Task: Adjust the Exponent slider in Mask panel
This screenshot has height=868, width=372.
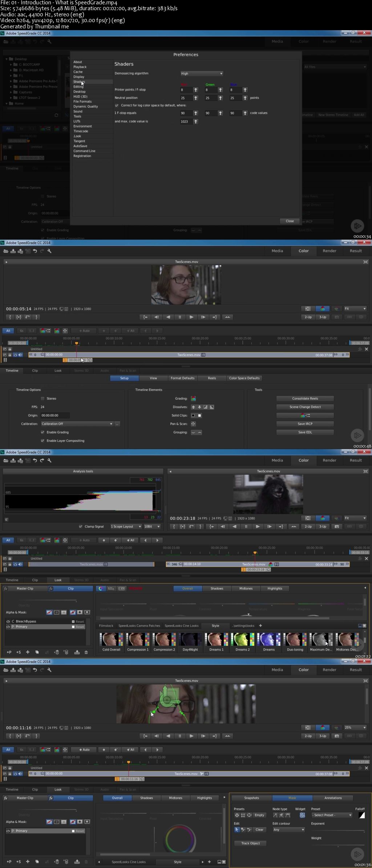Action: tap(338, 831)
